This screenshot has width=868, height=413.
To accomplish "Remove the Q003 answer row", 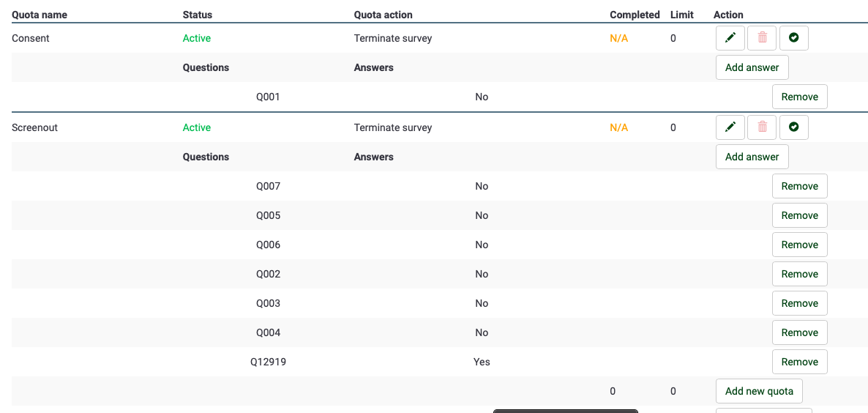I will (x=799, y=303).
